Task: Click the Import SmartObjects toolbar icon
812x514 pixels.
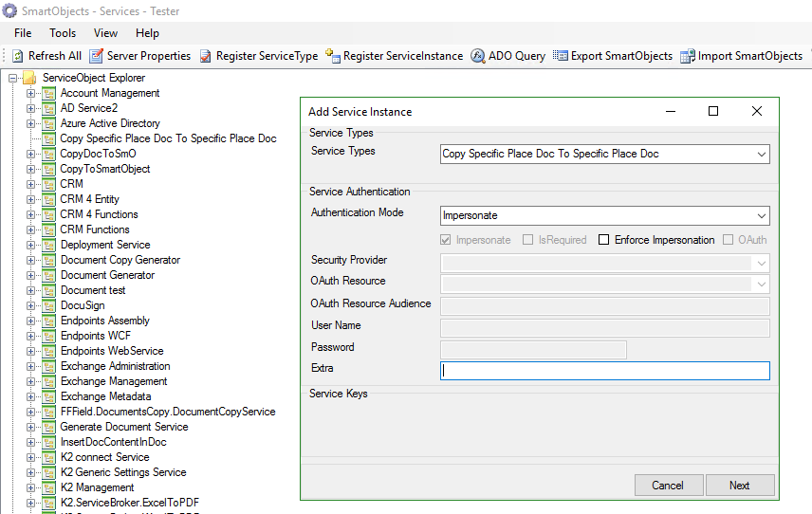Action: click(688, 56)
